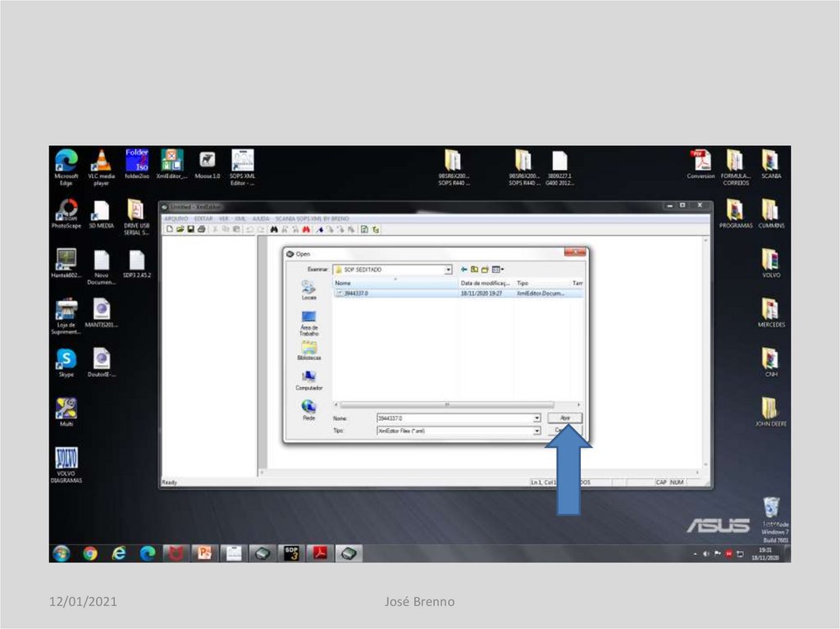This screenshot has height=629, width=840.
Task: Go back using the green arrow icon
Action: point(464,269)
